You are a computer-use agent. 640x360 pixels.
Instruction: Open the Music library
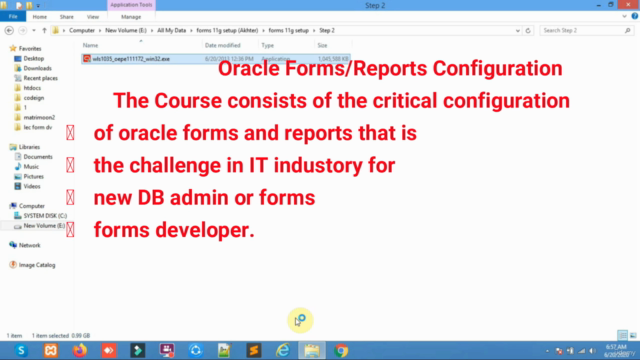click(x=31, y=167)
